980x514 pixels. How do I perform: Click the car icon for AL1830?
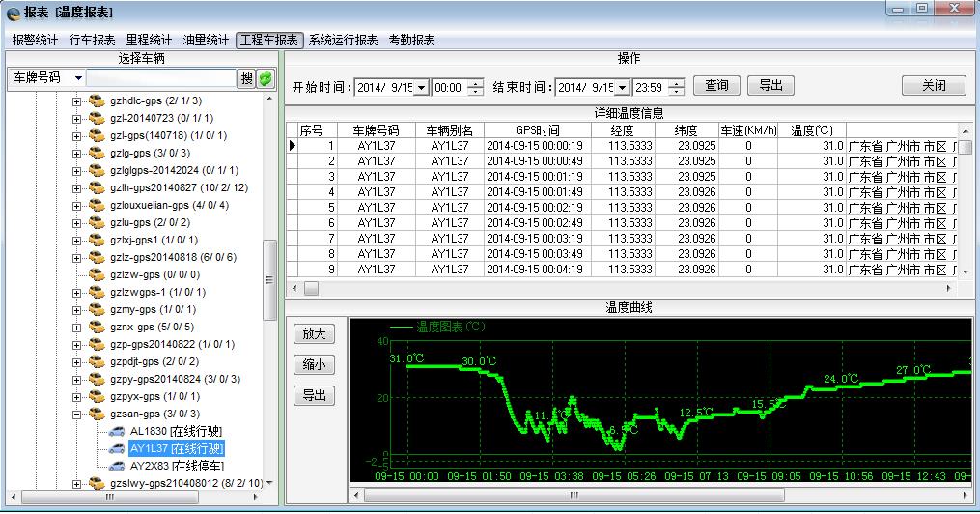pos(117,431)
